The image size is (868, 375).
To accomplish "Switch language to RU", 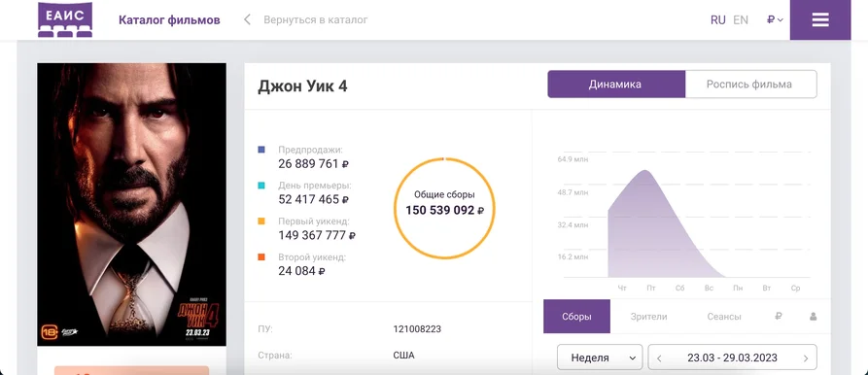I will pyautogui.click(x=718, y=19).
